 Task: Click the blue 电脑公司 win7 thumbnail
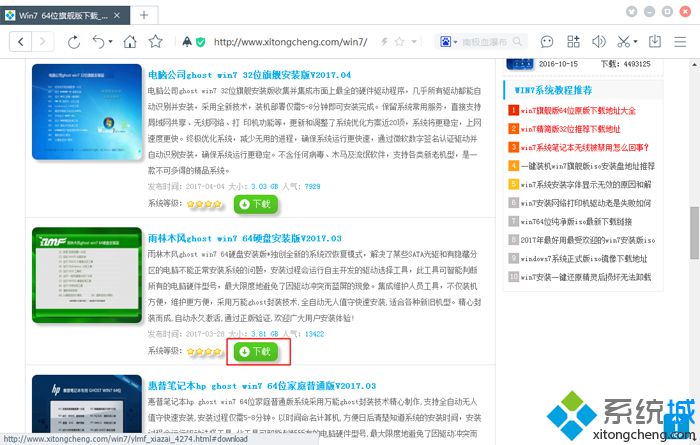coord(87,112)
